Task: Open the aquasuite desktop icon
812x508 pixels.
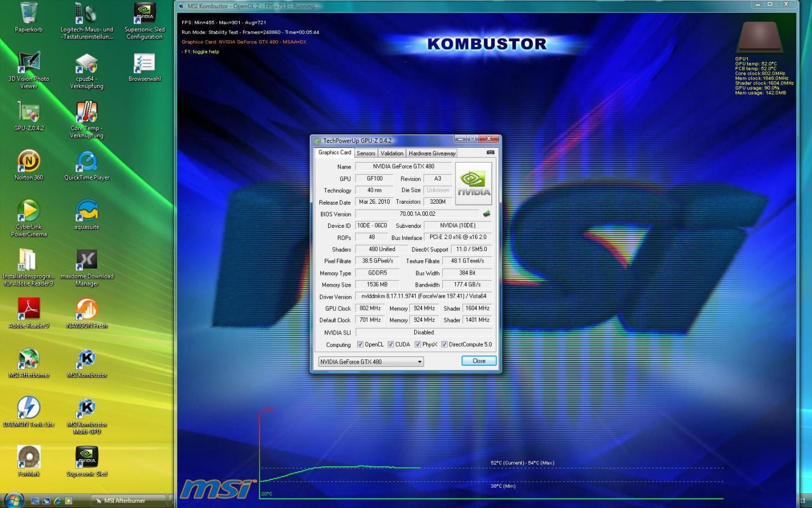Action: click(87, 215)
